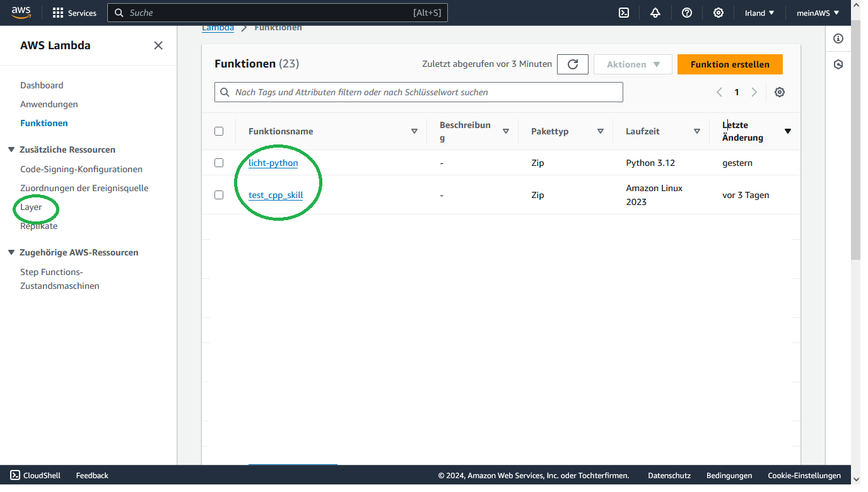Open Feedback in the footer
Screen dimensions: 868x492
click(92, 476)
